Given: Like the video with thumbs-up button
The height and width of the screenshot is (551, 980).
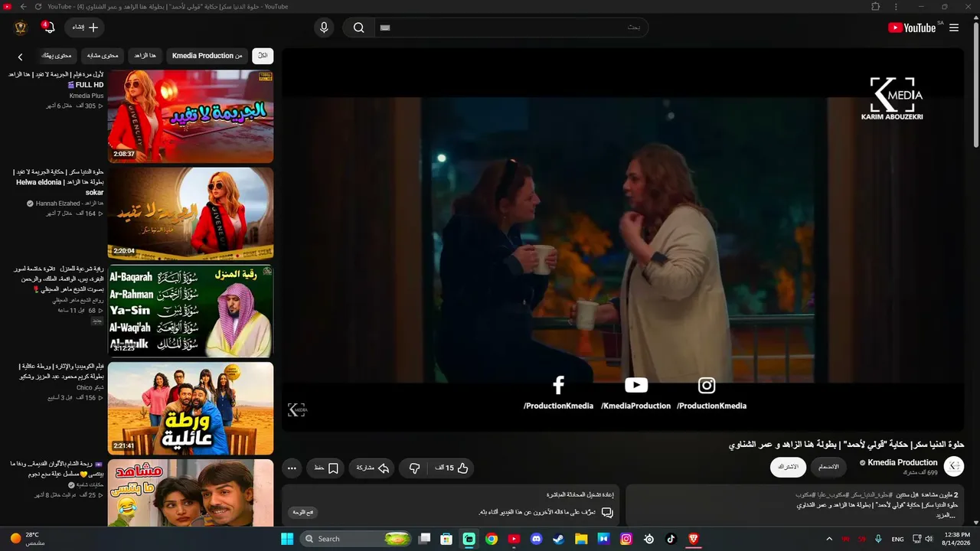Looking at the screenshot, I should click(x=452, y=468).
